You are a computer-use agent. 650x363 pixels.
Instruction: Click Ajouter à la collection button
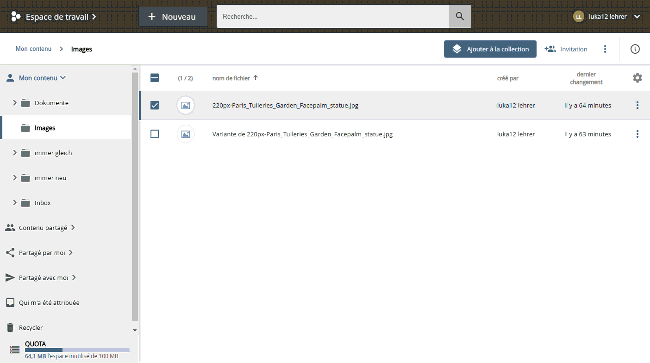click(x=490, y=49)
